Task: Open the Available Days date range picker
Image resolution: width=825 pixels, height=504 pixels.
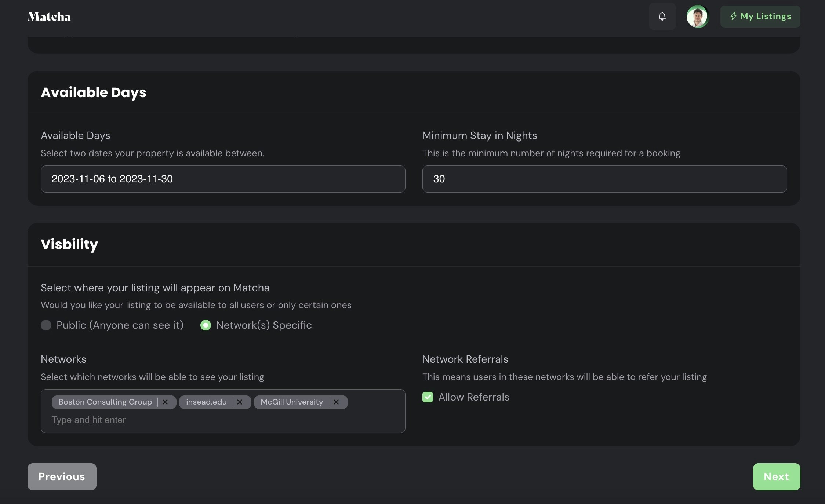Action: 223,179
